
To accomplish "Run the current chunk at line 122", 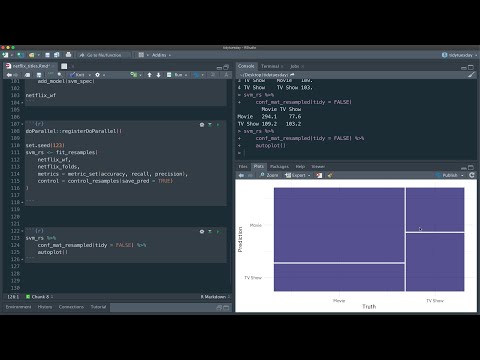I will [218, 231].
